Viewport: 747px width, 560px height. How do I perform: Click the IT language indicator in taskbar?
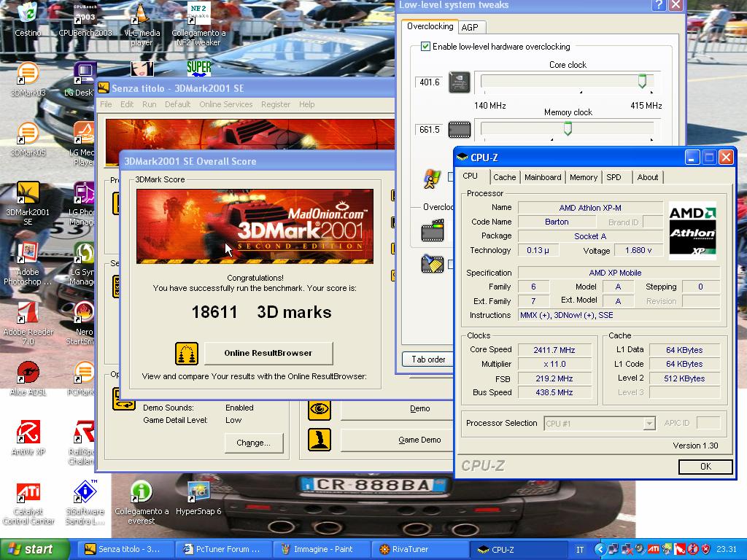tap(580, 550)
